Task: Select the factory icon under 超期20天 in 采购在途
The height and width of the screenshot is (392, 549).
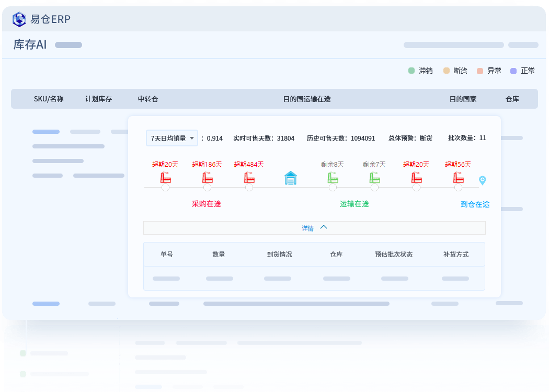Action: tap(166, 178)
